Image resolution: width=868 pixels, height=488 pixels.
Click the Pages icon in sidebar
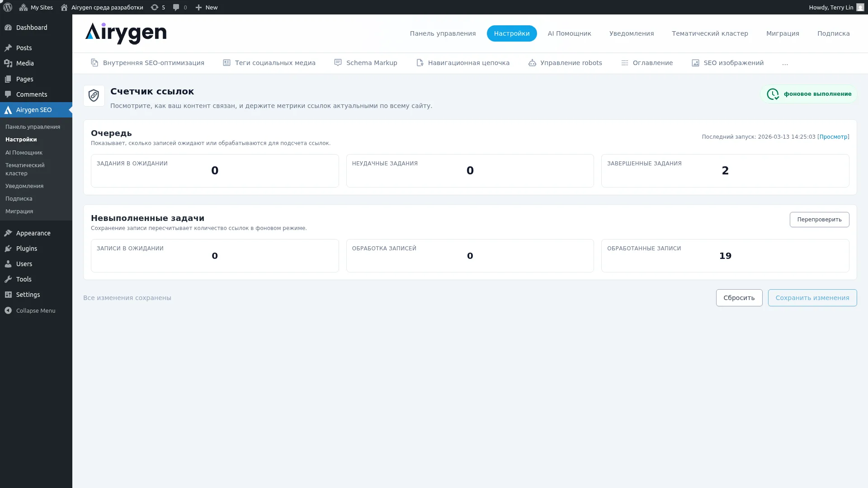(x=8, y=79)
